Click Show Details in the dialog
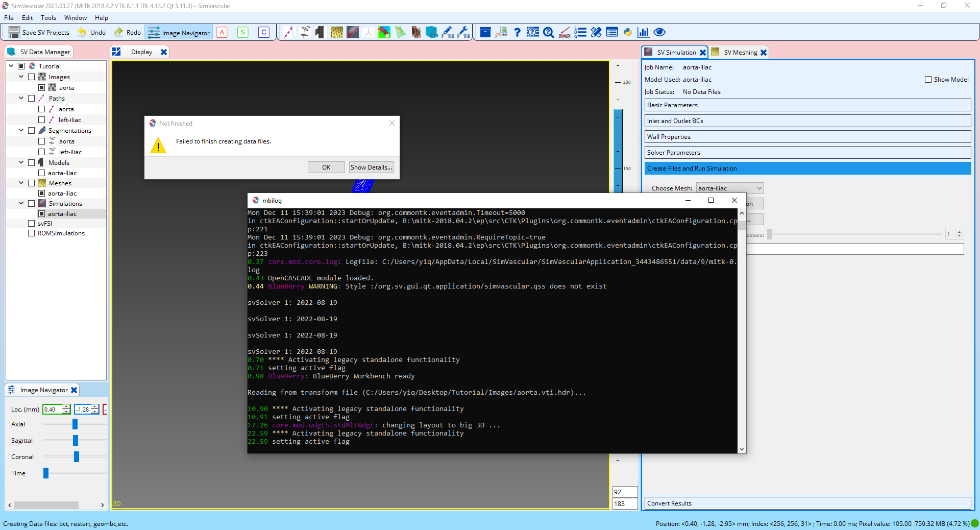The width and height of the screenshot is (980, 530). 371,167
